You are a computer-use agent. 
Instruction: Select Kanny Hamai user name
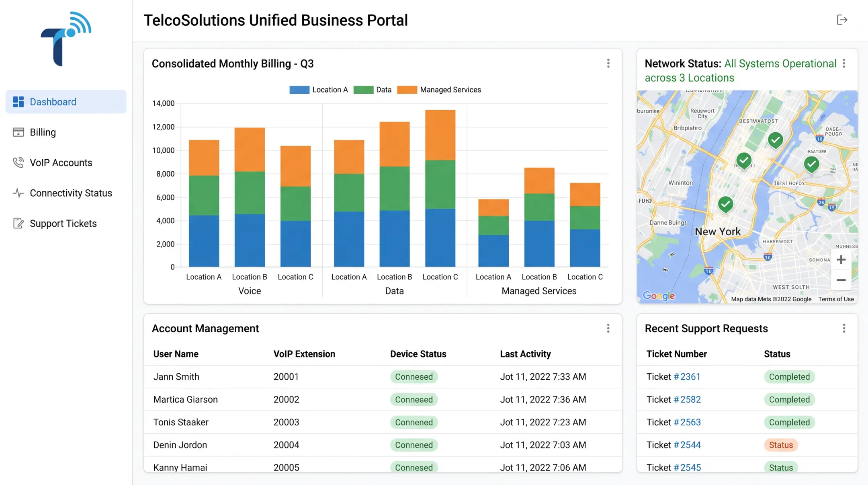[x=180, y=467]
